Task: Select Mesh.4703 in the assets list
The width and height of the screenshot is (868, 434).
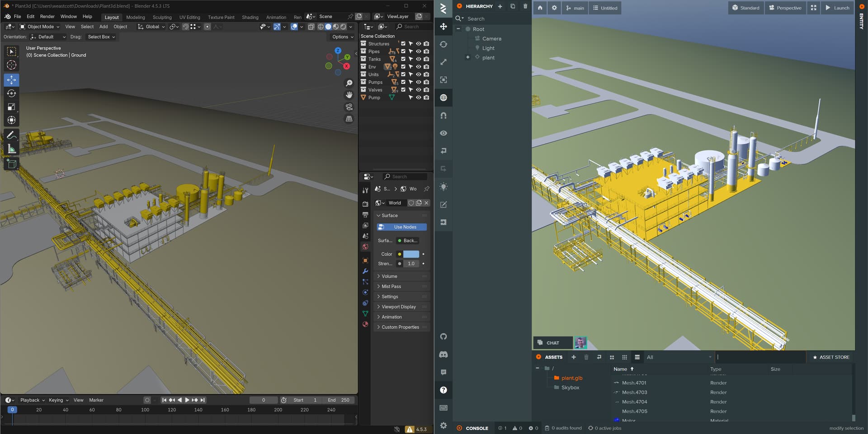Action: tap(634, 392)
